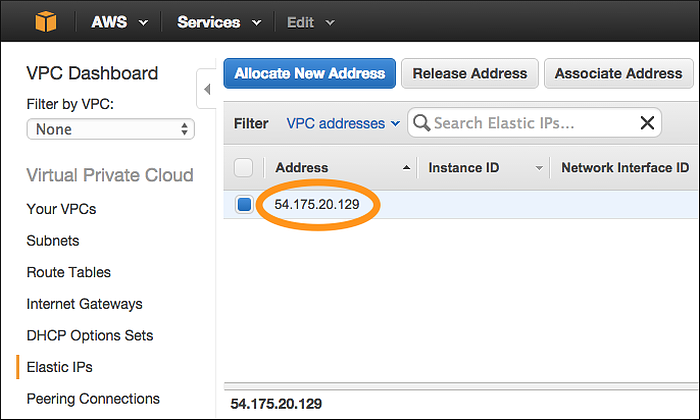
Task: Open the AWS menu
Action: click(119, 21)
